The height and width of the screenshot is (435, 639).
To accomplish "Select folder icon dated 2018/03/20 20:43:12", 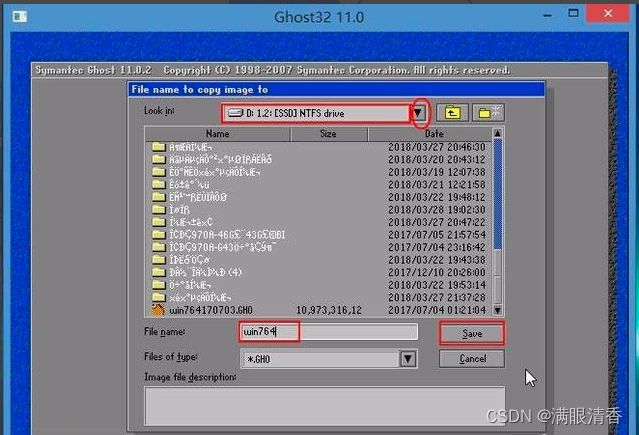I will (x=159, y=159).
